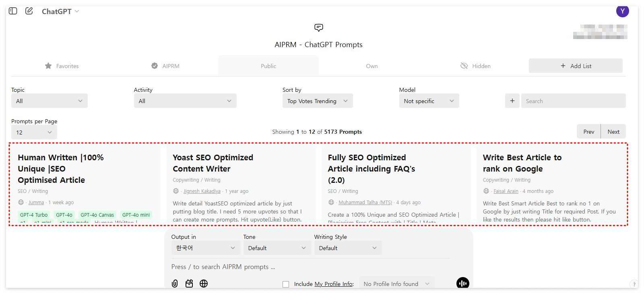Screen dimensions: 644x294
Task: Focus the Search prompts input field
Action: pyautogui.click(x=573, y=101)
